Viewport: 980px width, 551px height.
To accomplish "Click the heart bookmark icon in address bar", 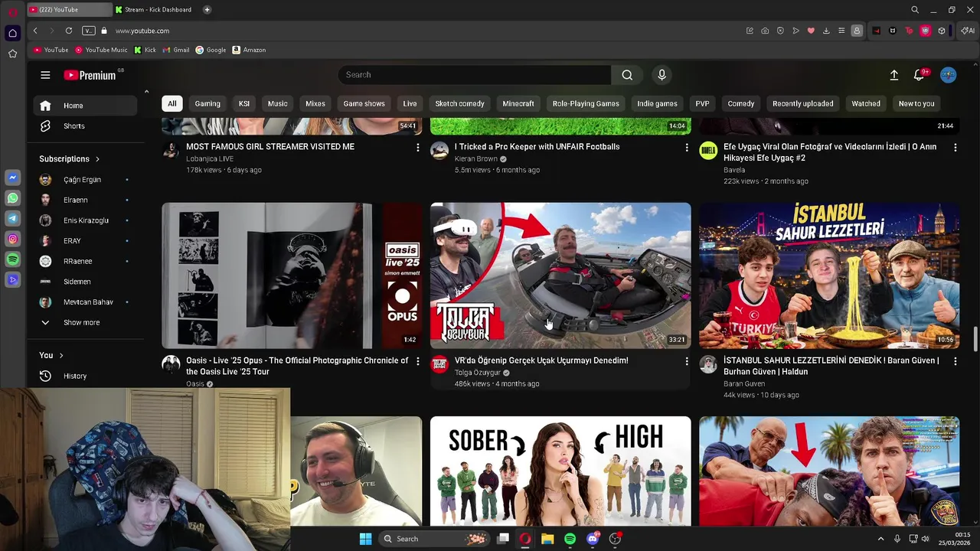I will 811,31.
